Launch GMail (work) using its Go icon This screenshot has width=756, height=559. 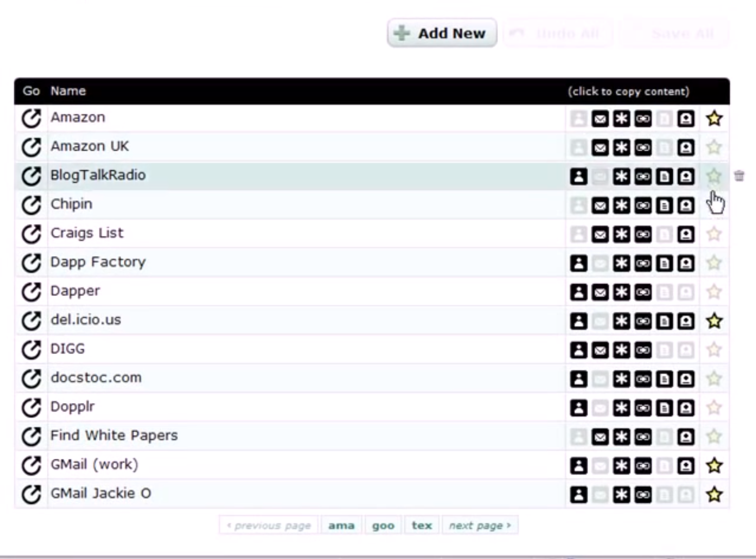click(x=31, y=466)
